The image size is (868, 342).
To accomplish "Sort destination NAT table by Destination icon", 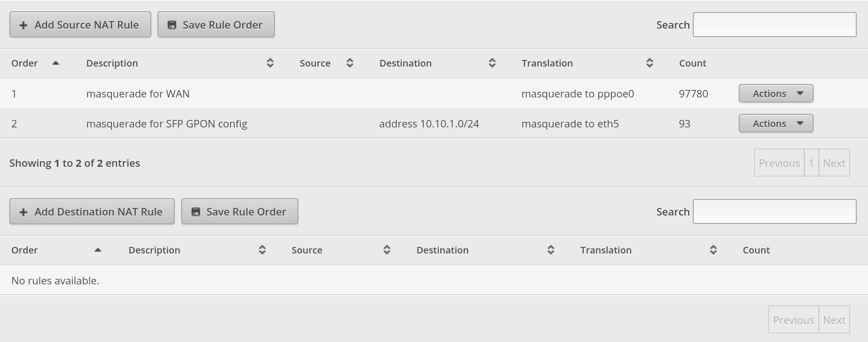I will point(551,250).
